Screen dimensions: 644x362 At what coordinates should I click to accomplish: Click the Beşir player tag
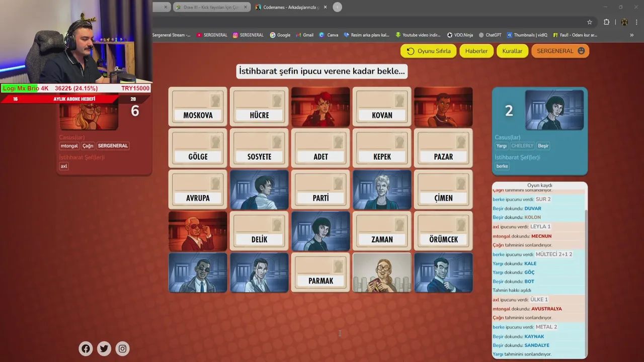(x=543, y=146)
